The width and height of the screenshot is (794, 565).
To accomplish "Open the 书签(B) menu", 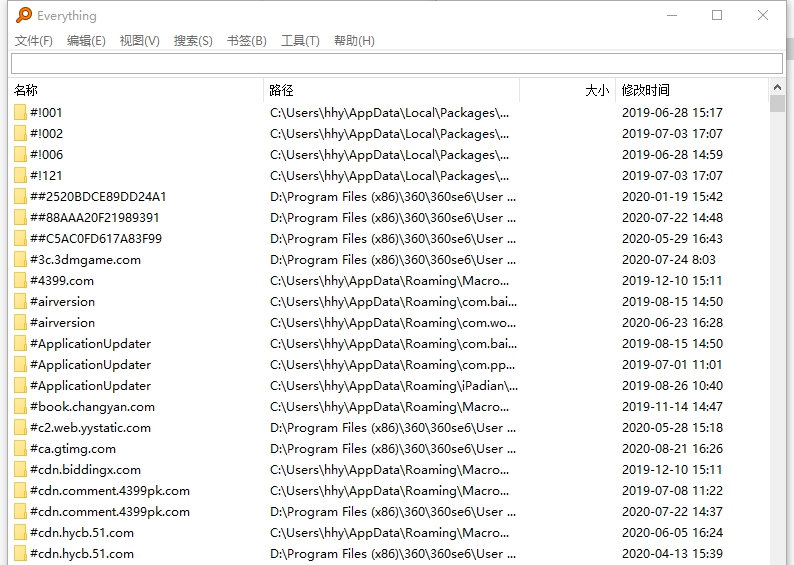I will 247,41.
